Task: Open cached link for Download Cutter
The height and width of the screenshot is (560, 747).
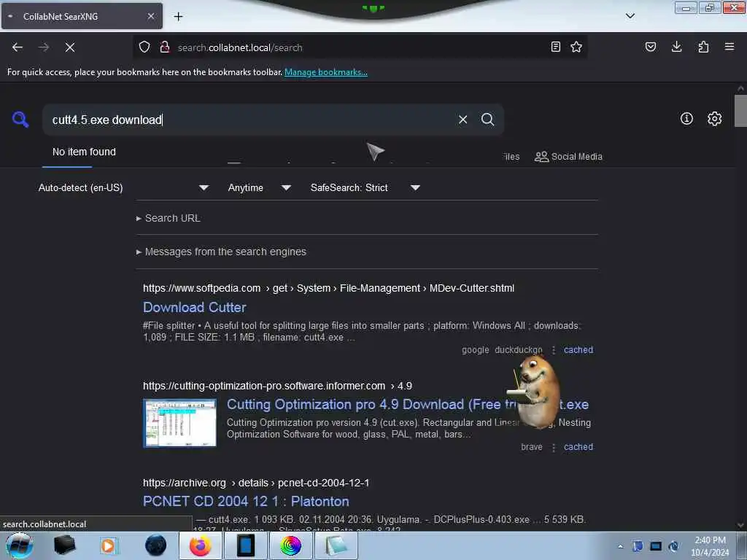Action: click(578, 349)
